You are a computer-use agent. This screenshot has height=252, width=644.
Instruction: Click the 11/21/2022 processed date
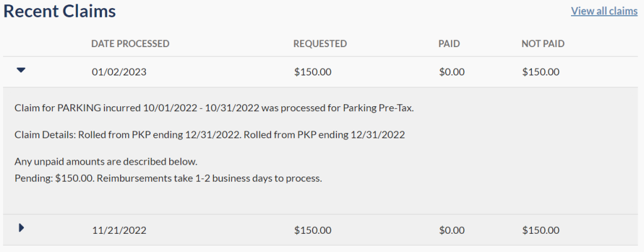point(119,230)
